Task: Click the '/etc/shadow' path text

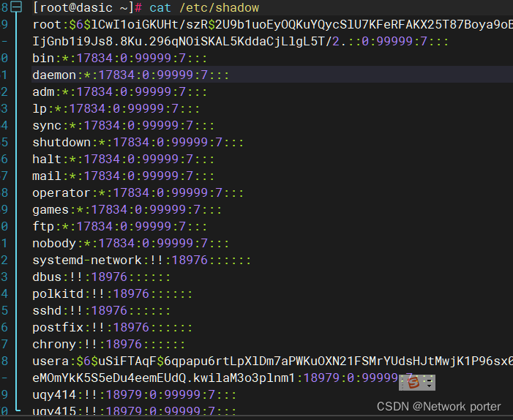Action: click(219, 7)
